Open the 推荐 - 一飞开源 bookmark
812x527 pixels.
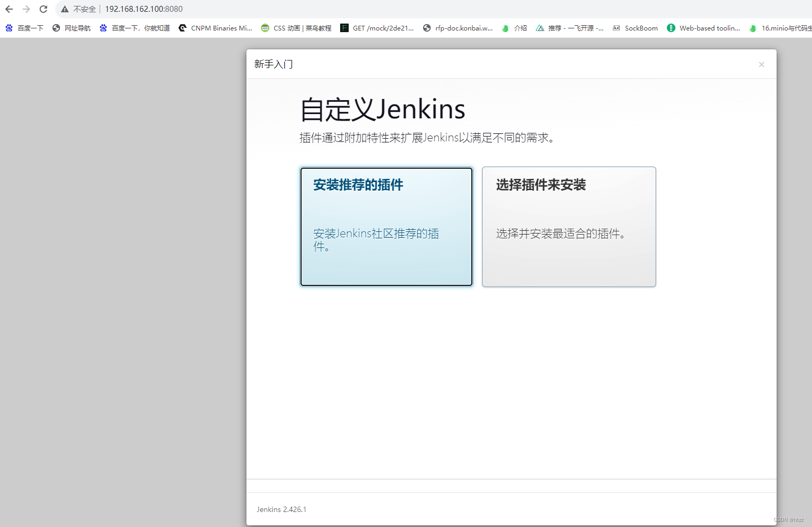[570, 28]
